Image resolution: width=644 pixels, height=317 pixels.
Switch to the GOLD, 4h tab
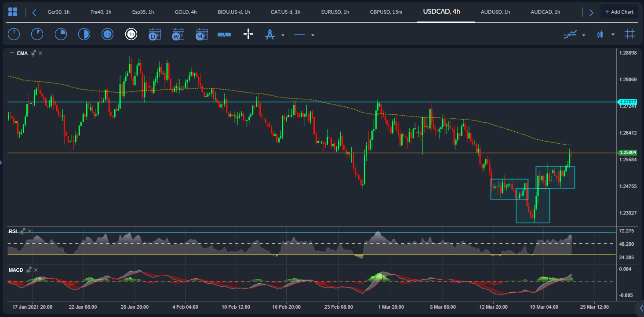pyautogui.click(x=186, y=12)
